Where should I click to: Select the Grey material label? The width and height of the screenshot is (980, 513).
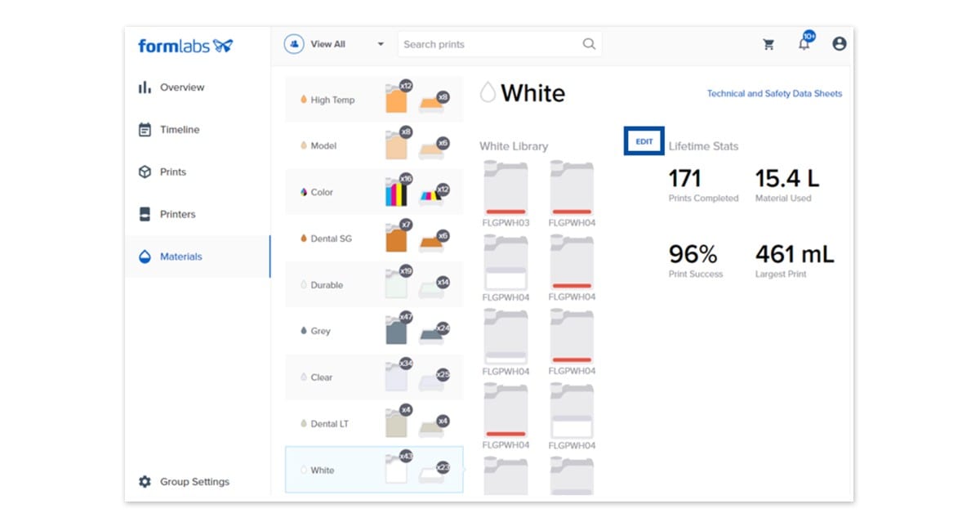click(320, 332)
